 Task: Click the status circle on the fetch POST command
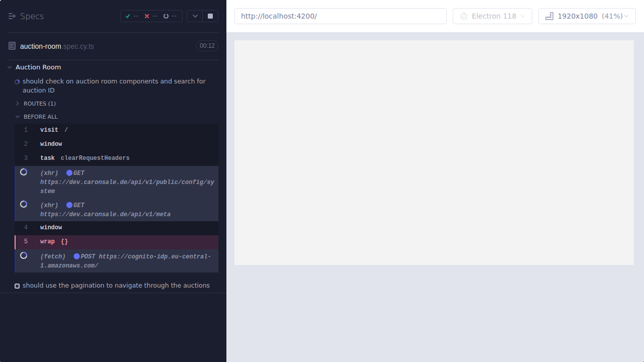(23, 256)
